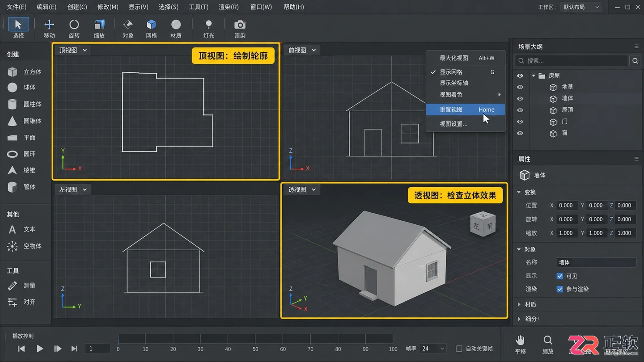The width and height of the screenshot is (644, 362).
Task: Open the 帧率 frame rate dropdown
Action: (x=433, y=349)
